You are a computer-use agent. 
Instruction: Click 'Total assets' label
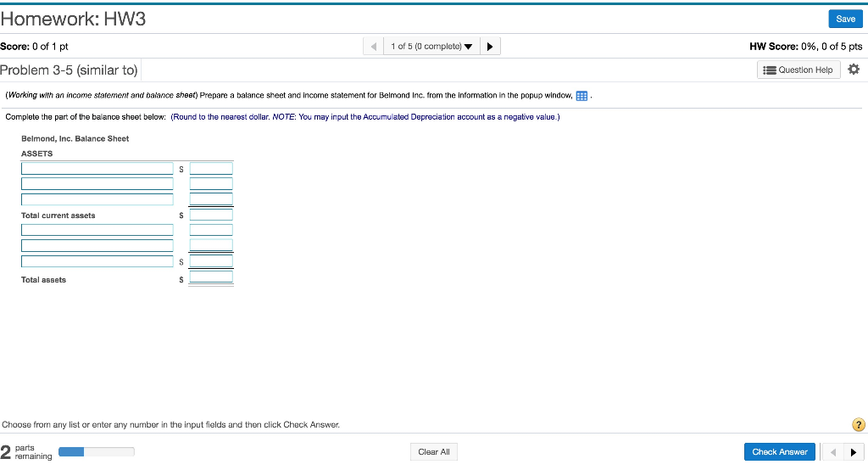(x=43, y=280)
